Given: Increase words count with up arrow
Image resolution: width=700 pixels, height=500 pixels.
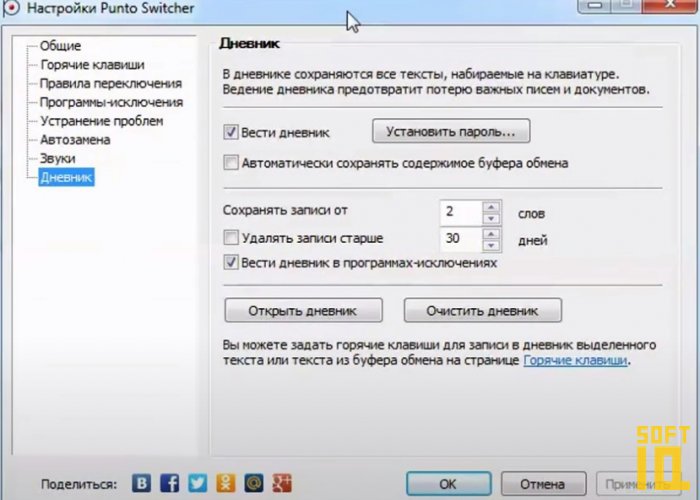Looking at the screenshot, I should [x=491, y=207].
